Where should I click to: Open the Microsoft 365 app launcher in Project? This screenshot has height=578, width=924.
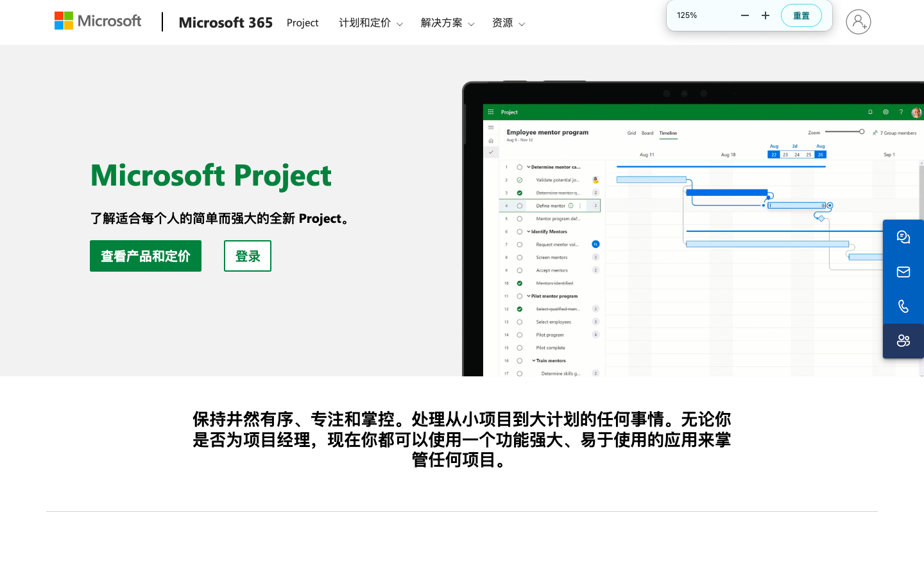click(x=490, y=112)
